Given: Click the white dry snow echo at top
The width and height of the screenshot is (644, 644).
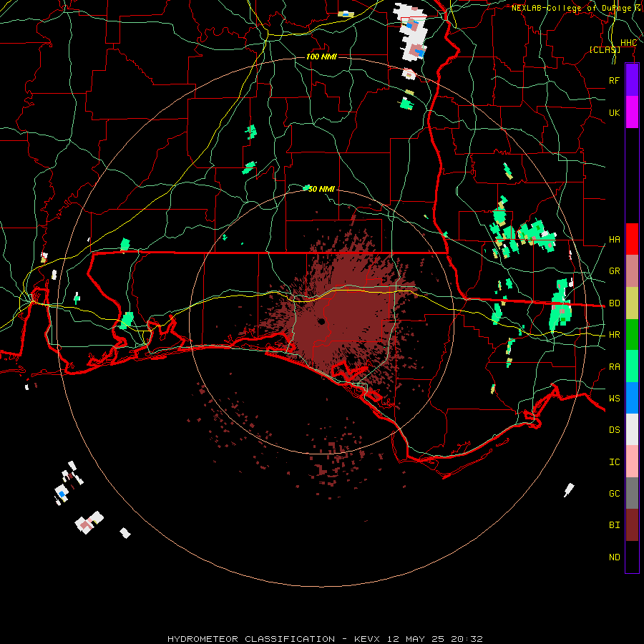Looking at the screenshot, I should (411, 31).
